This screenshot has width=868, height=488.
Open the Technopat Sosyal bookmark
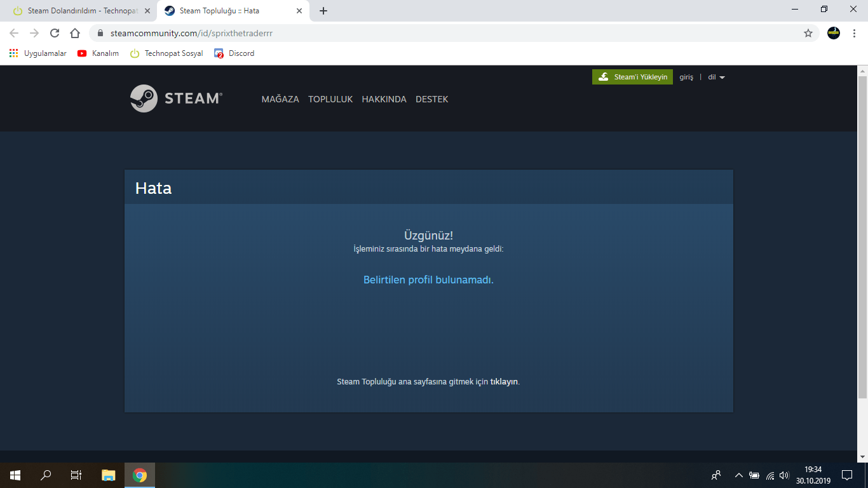166,53
